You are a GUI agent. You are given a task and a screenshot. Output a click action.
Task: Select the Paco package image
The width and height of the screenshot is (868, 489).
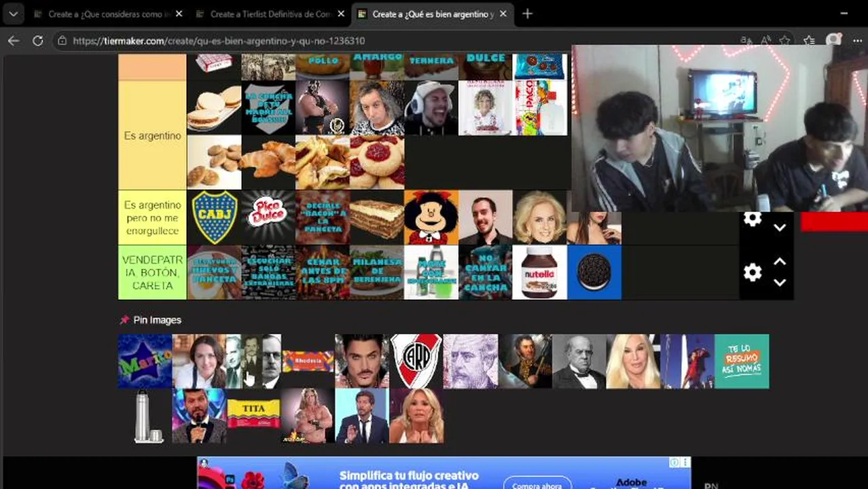tap(540, 108)
